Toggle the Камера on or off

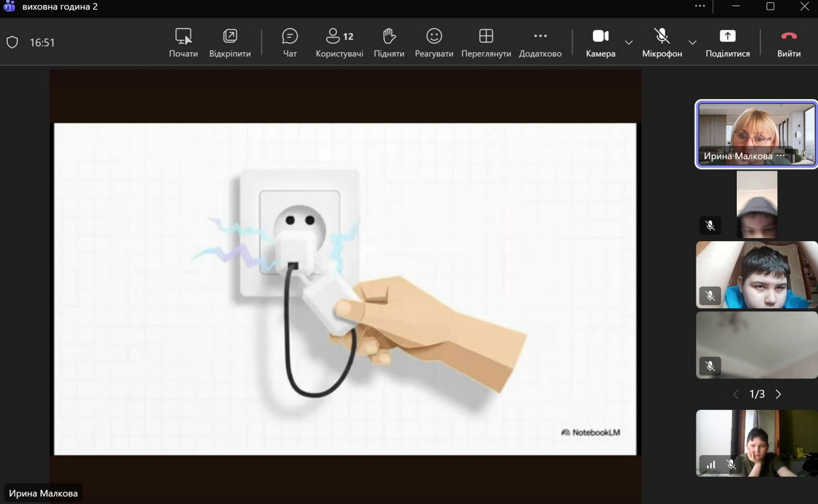600,42
